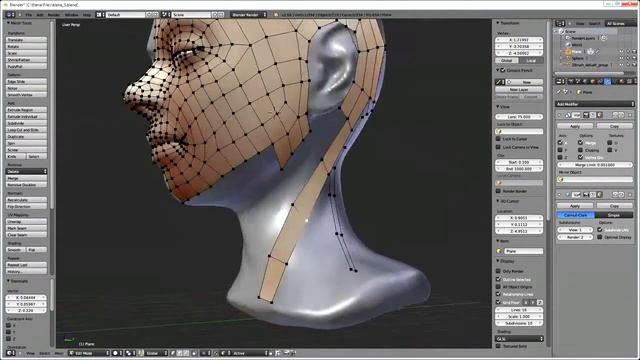
Task: Open the viewport shading sphere icon
Action: tap(117, 353)
